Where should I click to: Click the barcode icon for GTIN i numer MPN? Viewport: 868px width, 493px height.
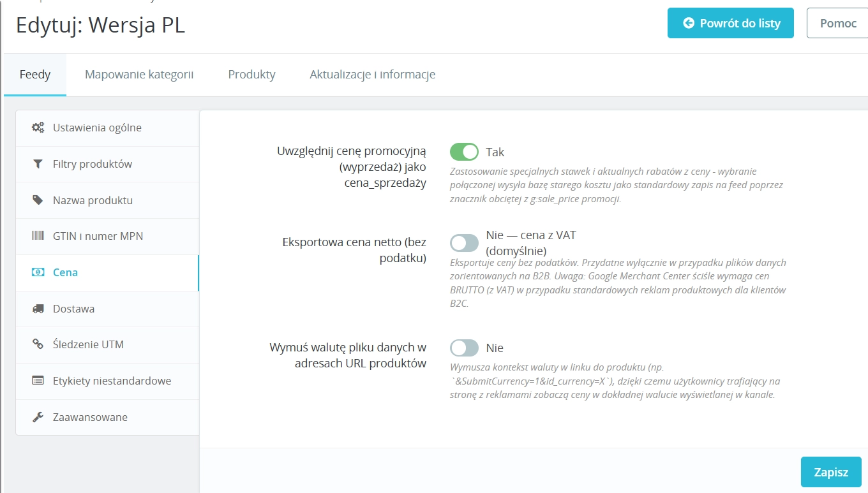[37, 236]
